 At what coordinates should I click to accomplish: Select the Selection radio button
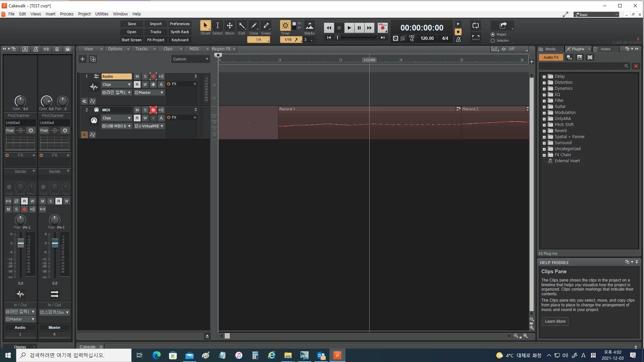coord(493,41)
